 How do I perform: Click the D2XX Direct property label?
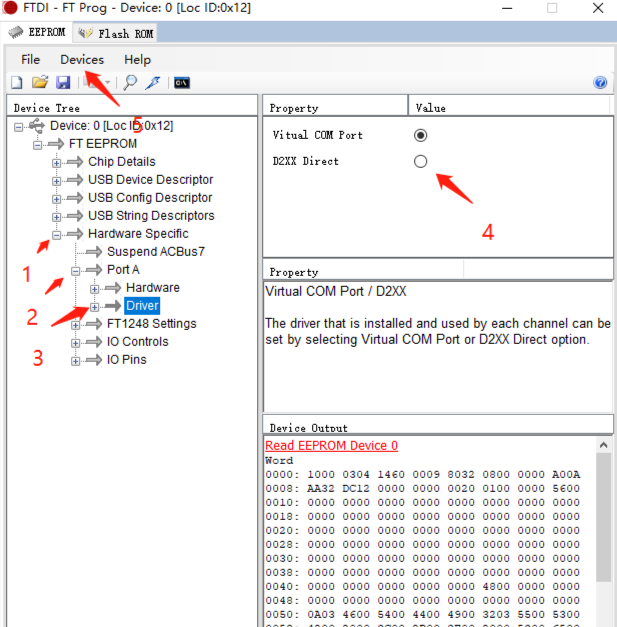[306, 161]
